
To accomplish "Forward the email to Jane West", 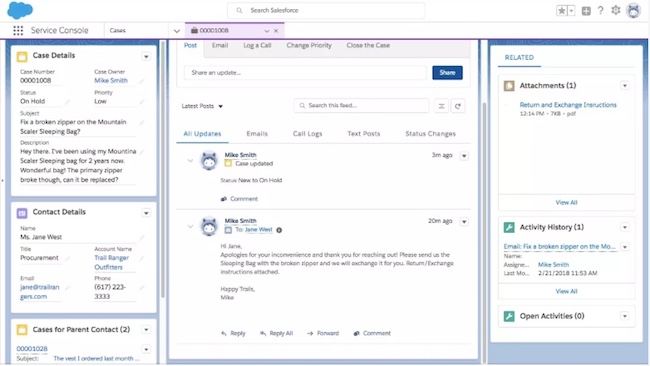I will point(323,333).
